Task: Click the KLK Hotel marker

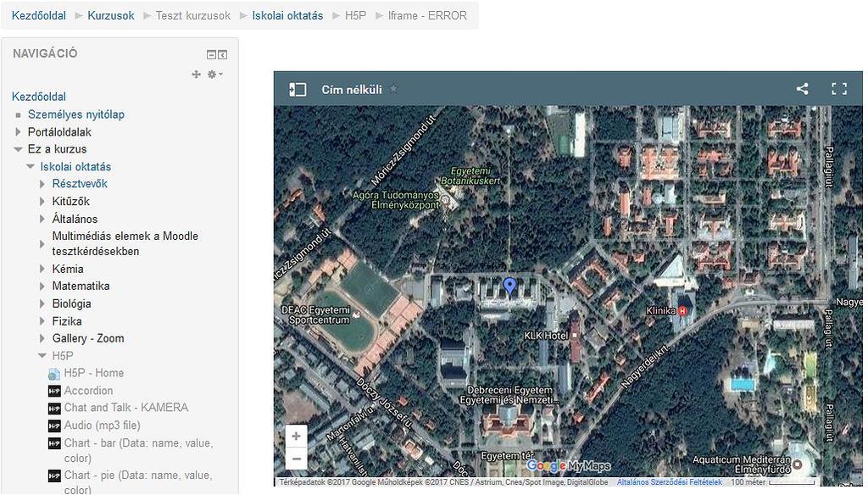Action: pos(576,336)
